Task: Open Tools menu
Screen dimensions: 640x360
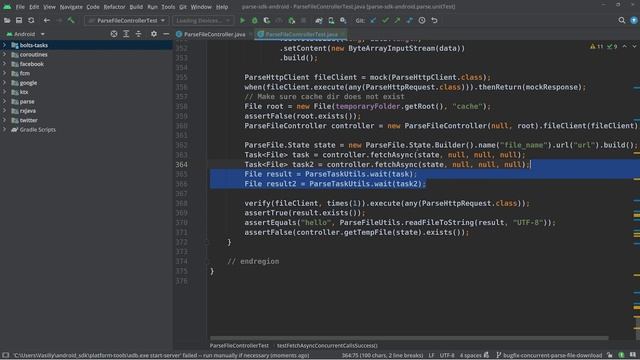Action: click(x=168, y=7)
